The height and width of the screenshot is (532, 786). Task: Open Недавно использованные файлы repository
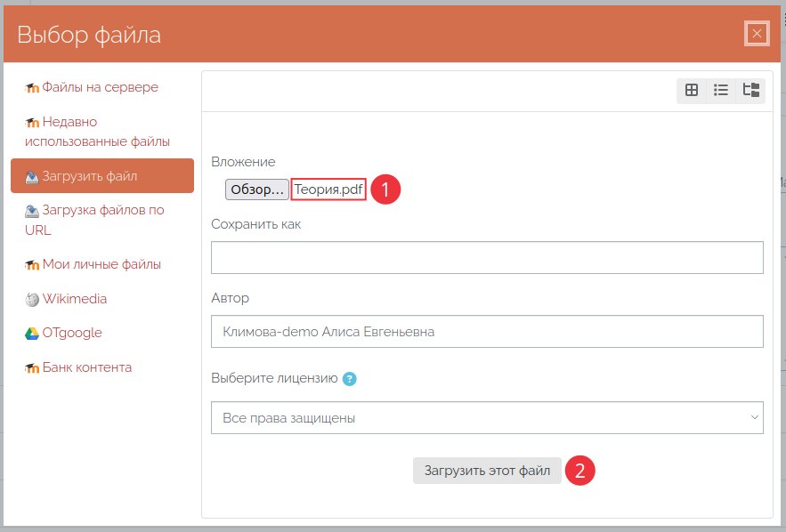point(97,132)
